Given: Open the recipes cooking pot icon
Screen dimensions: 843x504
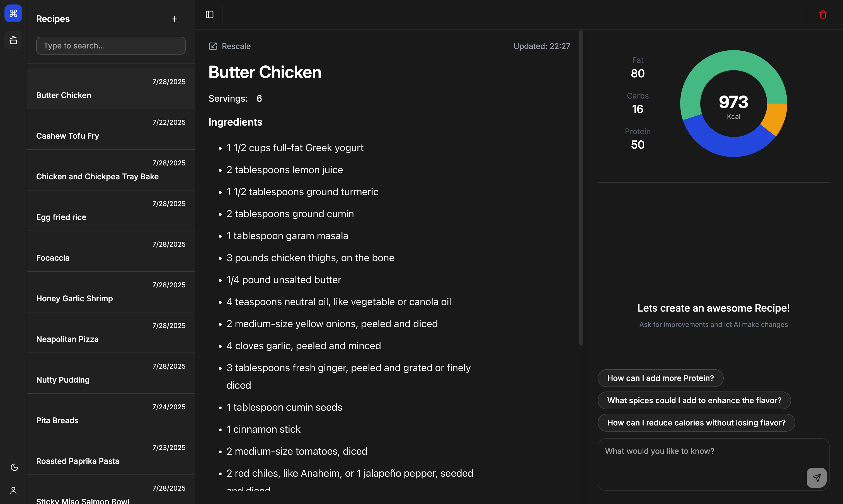Looking at the screenshot, I should (x=13, y=40).
